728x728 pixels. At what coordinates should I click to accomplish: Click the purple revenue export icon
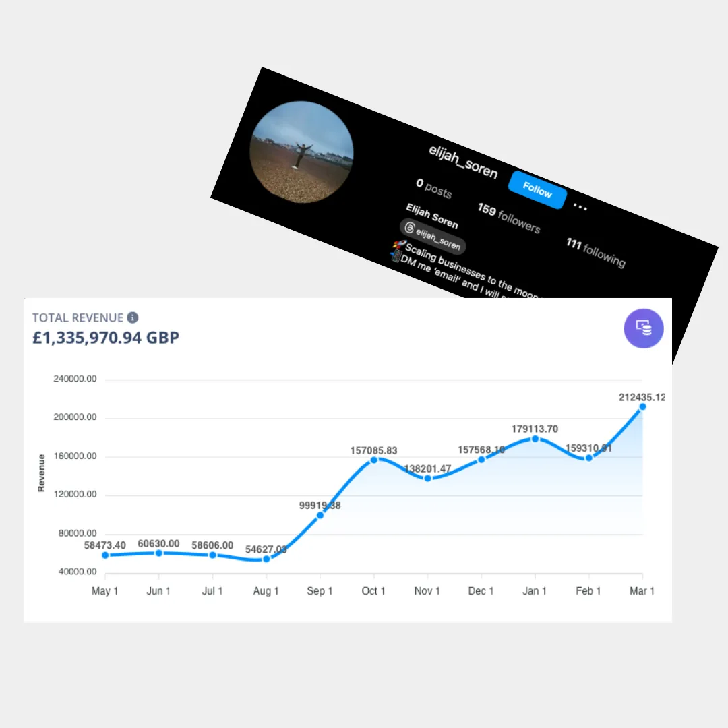[644, 328]
